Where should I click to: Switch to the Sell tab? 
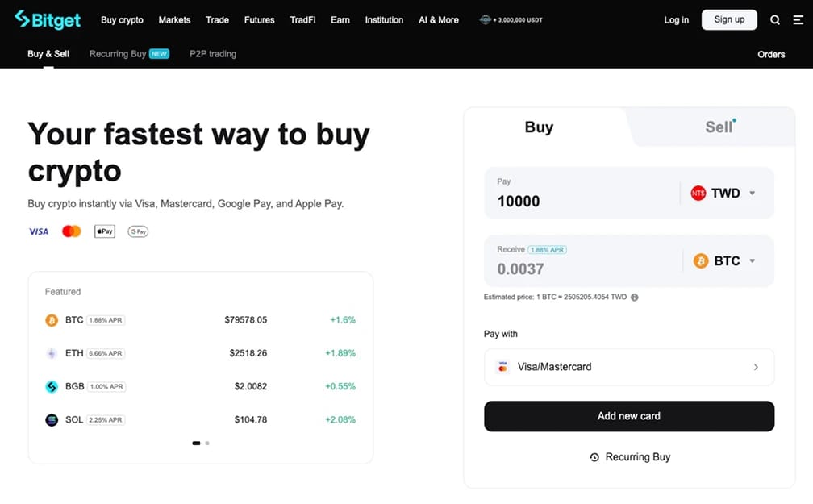[x=719, y=127]
